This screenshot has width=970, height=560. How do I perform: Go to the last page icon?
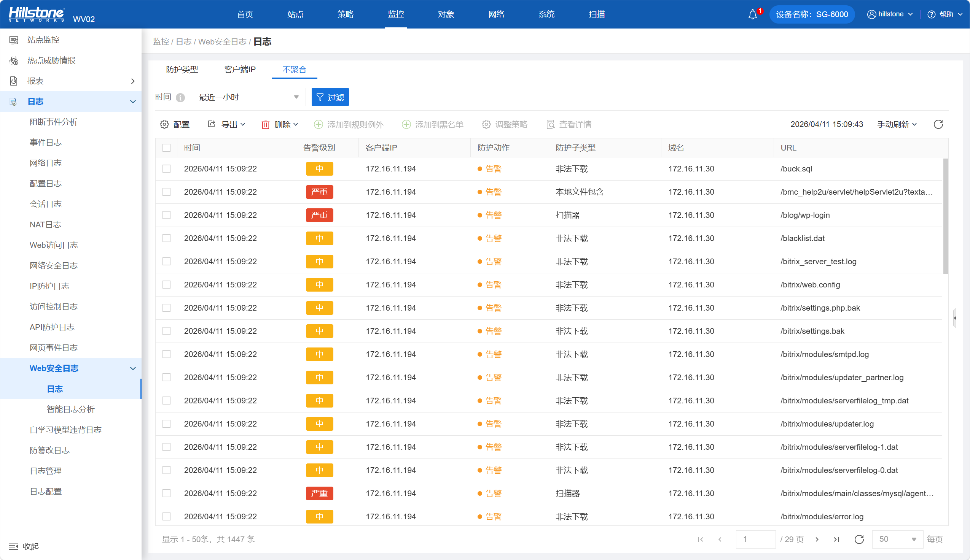(x=836, y=539)
